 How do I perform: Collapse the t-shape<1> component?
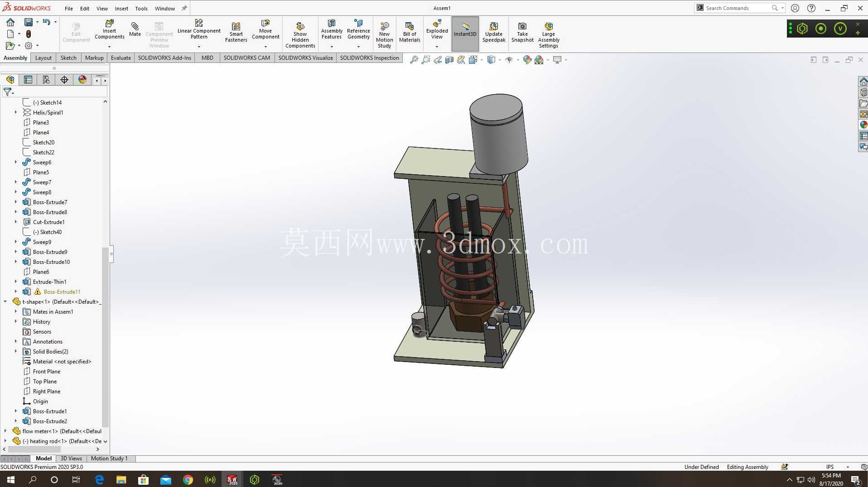(x=5, y=301)
